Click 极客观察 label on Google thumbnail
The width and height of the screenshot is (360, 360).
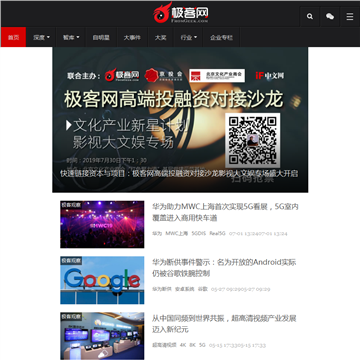coord(71,261)
